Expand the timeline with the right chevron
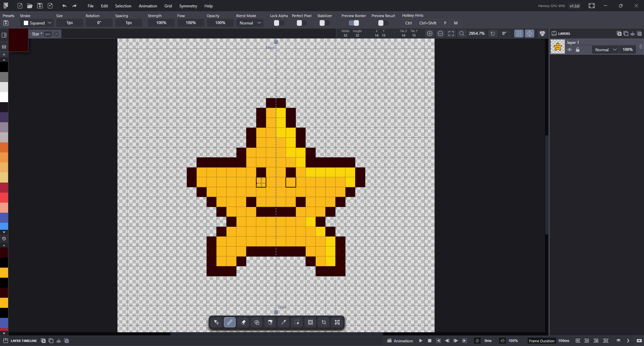644x346 pixels. point(628,341)
